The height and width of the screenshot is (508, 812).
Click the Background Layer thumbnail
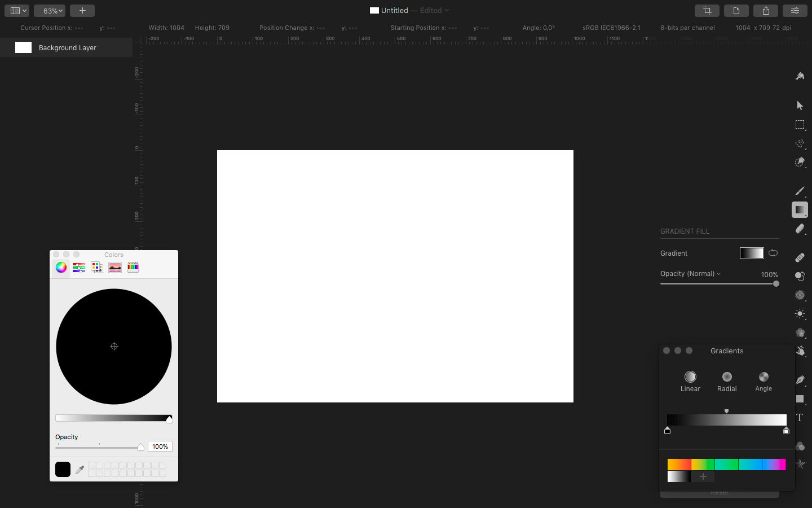[x=23, y=47]
